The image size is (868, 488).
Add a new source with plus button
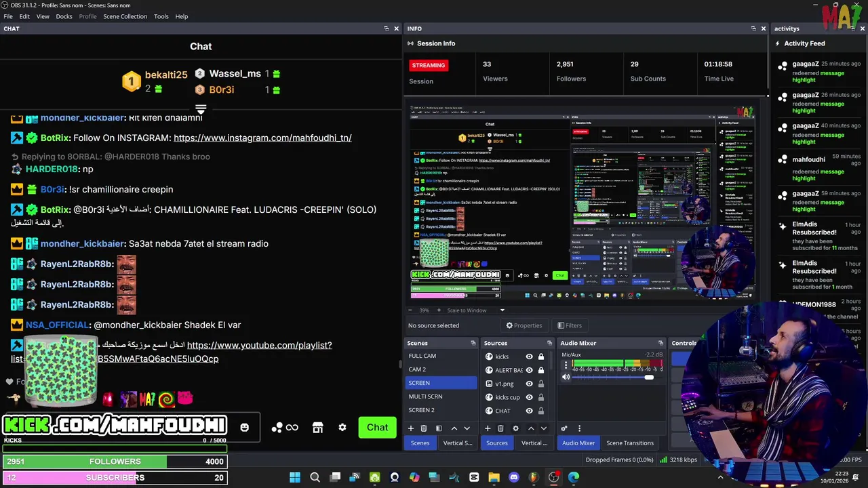(487, 428)
